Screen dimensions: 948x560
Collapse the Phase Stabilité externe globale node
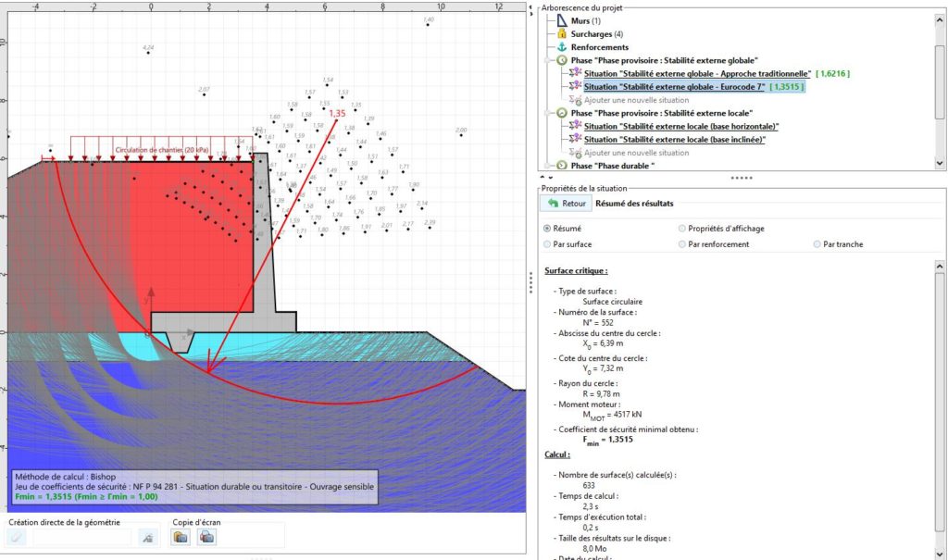(x=549, y=60)
